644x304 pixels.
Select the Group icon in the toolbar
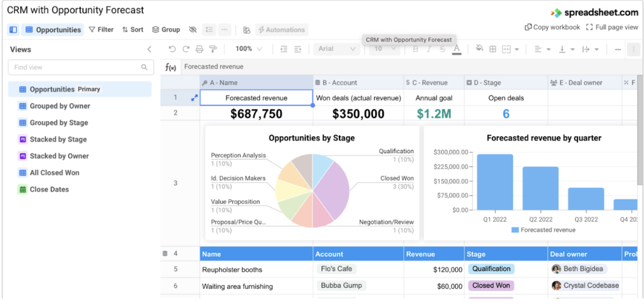(166, 29)
